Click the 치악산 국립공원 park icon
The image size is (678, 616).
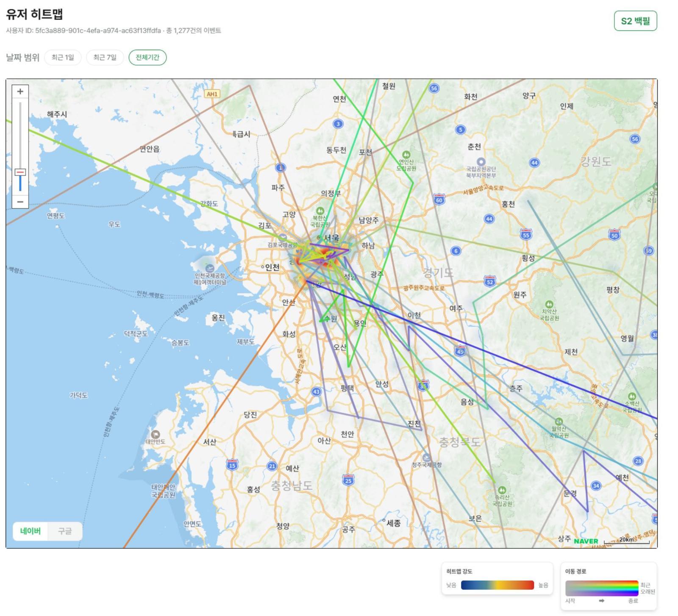[549, 304]
